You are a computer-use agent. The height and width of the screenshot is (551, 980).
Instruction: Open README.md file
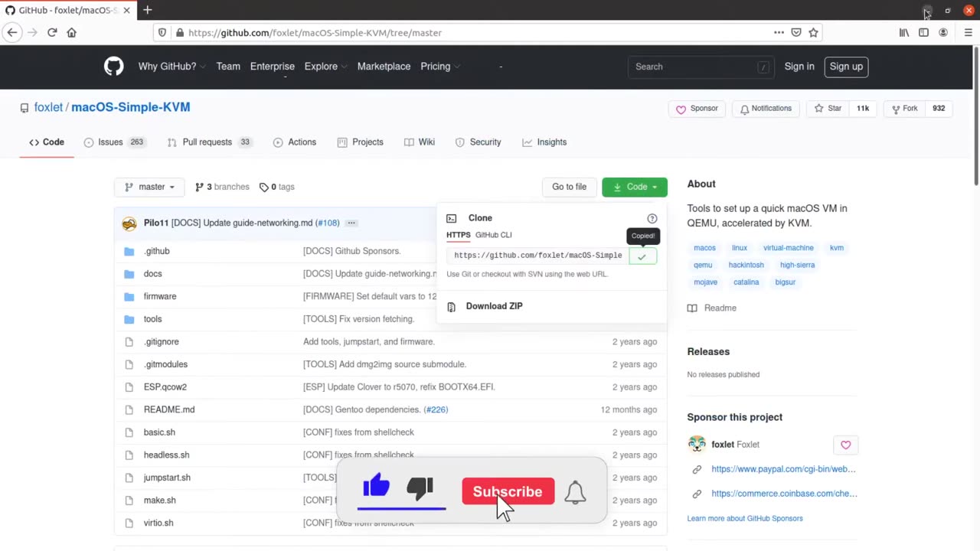coord(169,409)
